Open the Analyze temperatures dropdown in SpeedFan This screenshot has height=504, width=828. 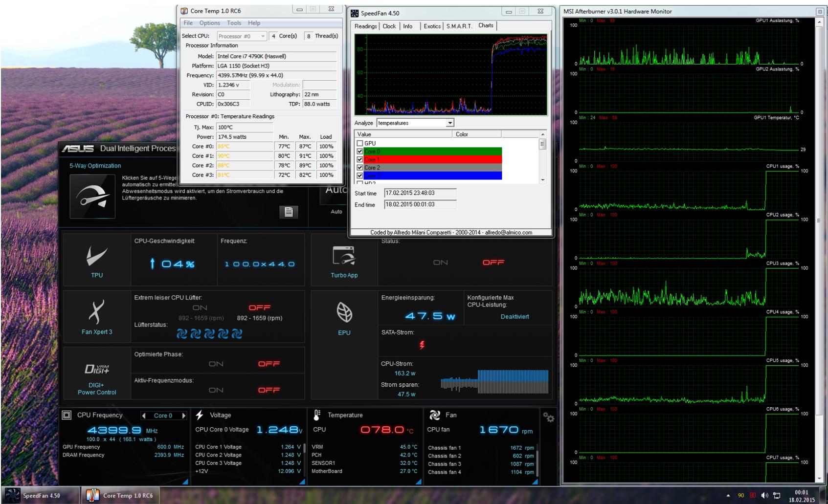(x=415, y=123)
